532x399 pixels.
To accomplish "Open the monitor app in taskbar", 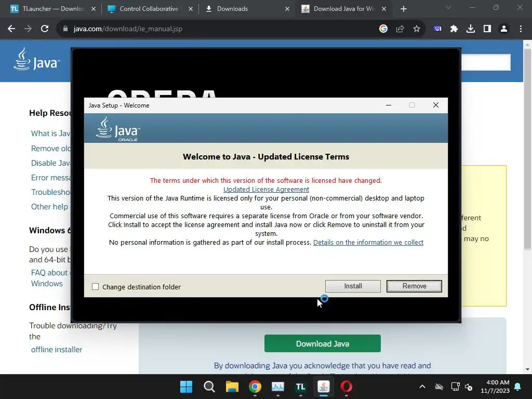I will click(277, 387).
